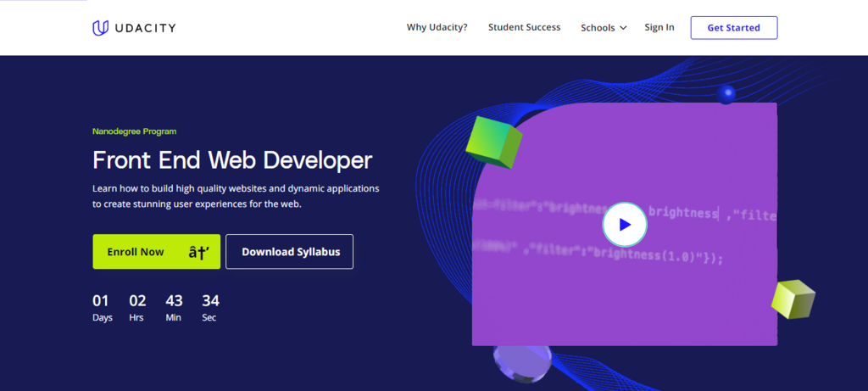
Task: Click the Enroll Now text
Action: tap(136, 252)
